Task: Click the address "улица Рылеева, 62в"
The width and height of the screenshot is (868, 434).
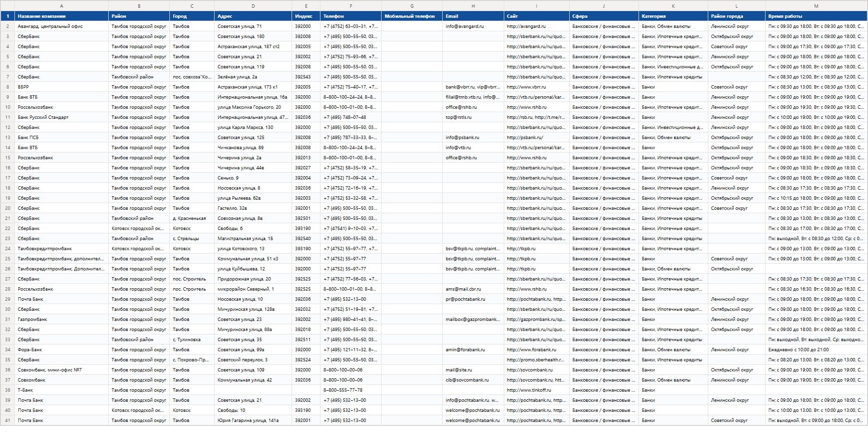Action: pos(253,198)
